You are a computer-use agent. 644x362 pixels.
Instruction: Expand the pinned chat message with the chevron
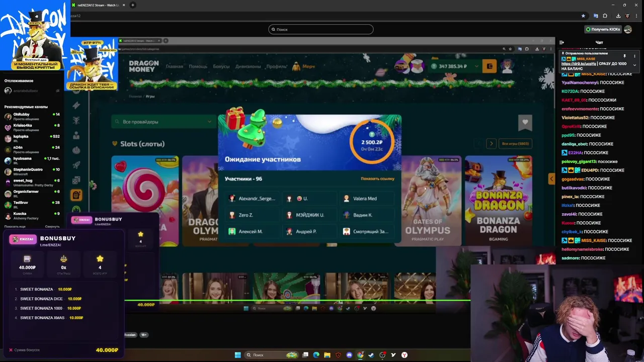point(634,65)
